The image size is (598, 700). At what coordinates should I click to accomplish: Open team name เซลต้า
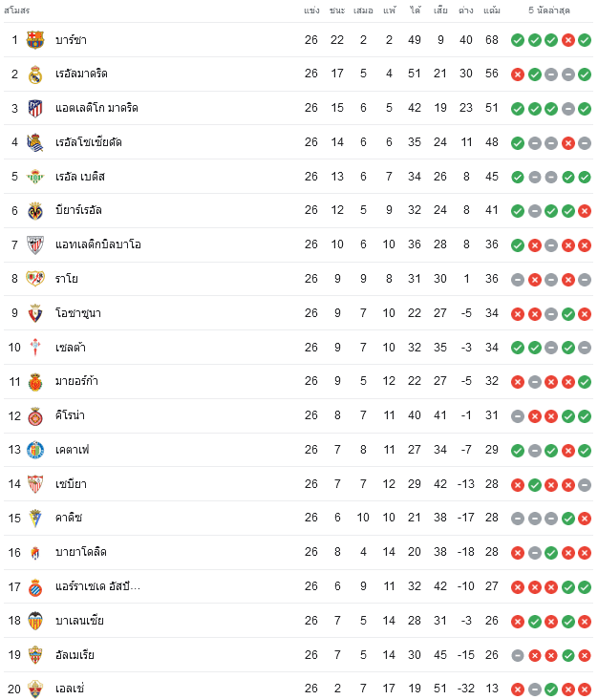click(71, 348)
